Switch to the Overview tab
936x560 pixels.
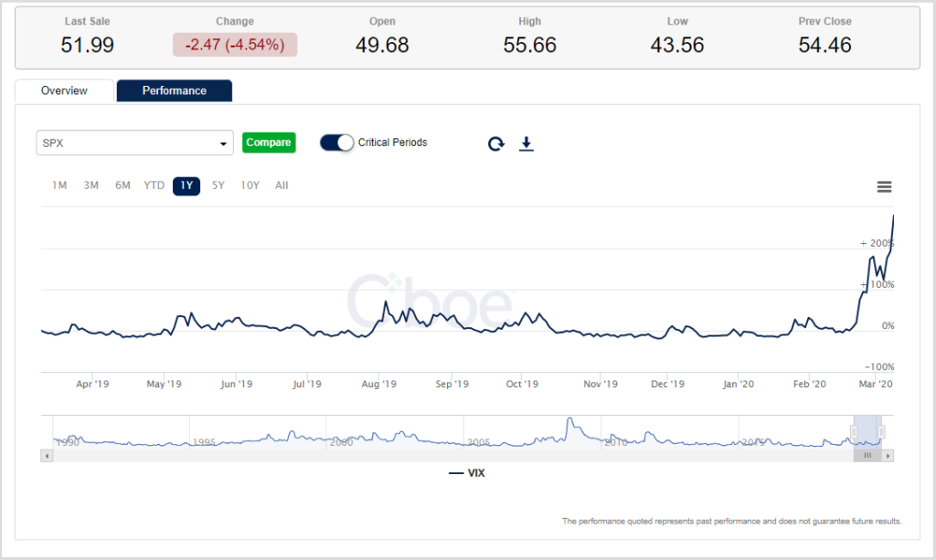coord(63,90)
